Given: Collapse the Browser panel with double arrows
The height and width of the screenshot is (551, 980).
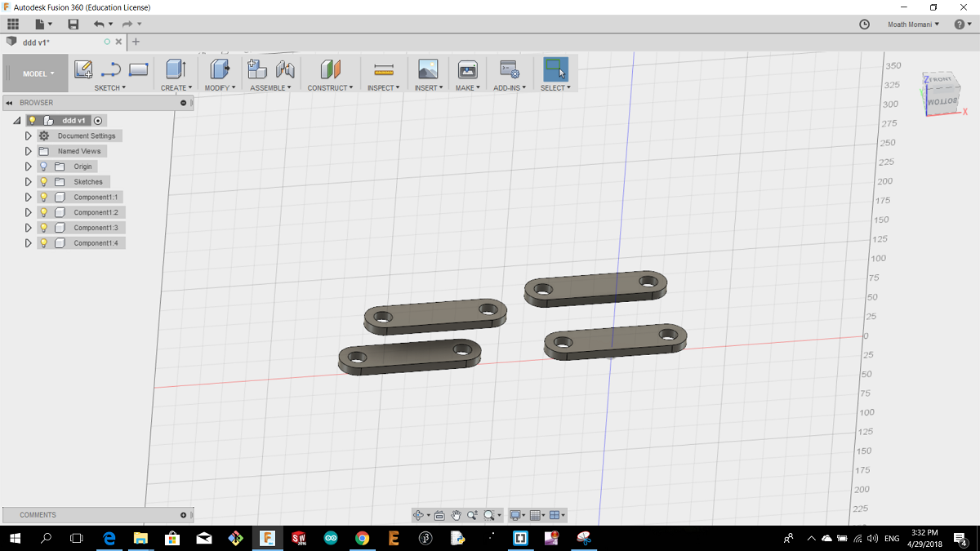Looking at the screenshot, I should pos(10,103).
